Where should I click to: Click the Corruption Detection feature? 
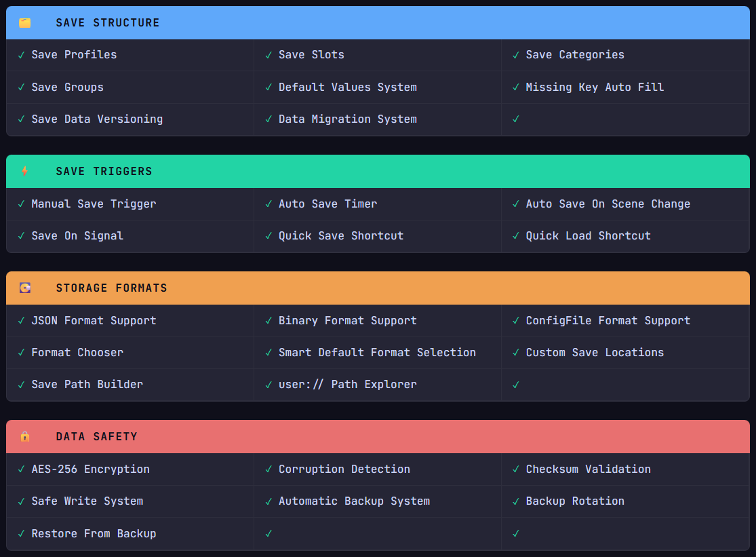[344, 469]
